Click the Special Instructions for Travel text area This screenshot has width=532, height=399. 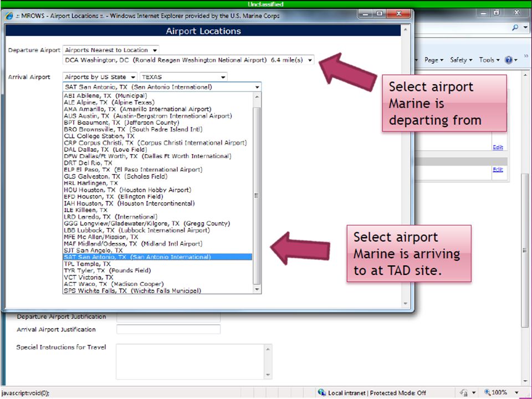190,362
